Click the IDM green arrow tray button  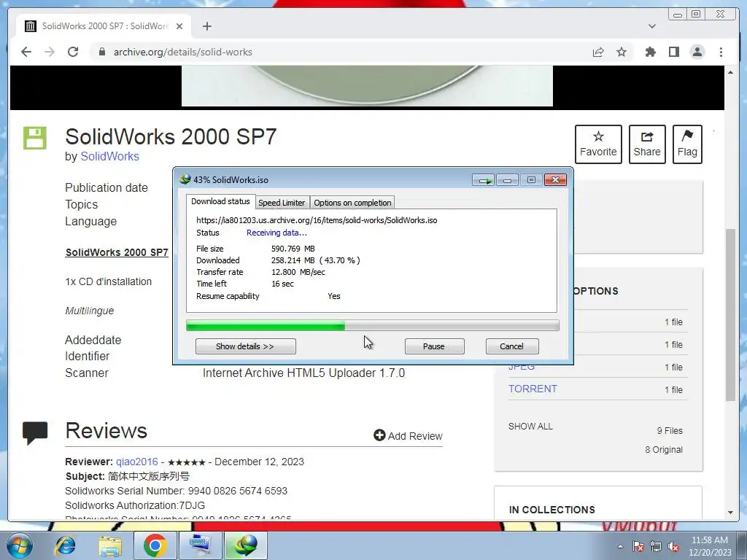[484, 180]
